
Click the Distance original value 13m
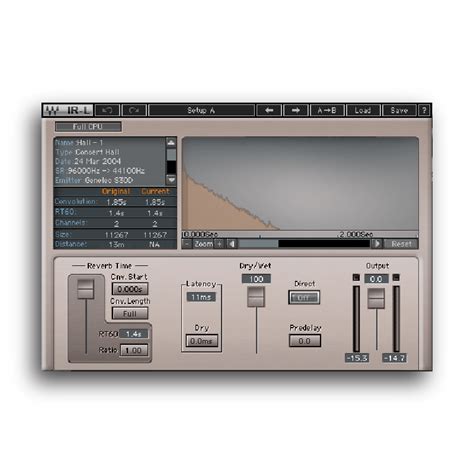pos(116,244)
